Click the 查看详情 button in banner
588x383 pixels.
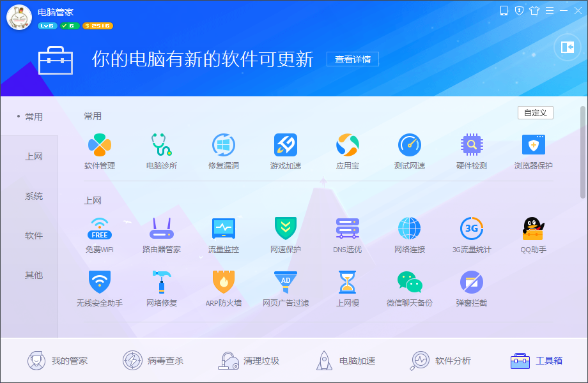click(x=353, y=59)
